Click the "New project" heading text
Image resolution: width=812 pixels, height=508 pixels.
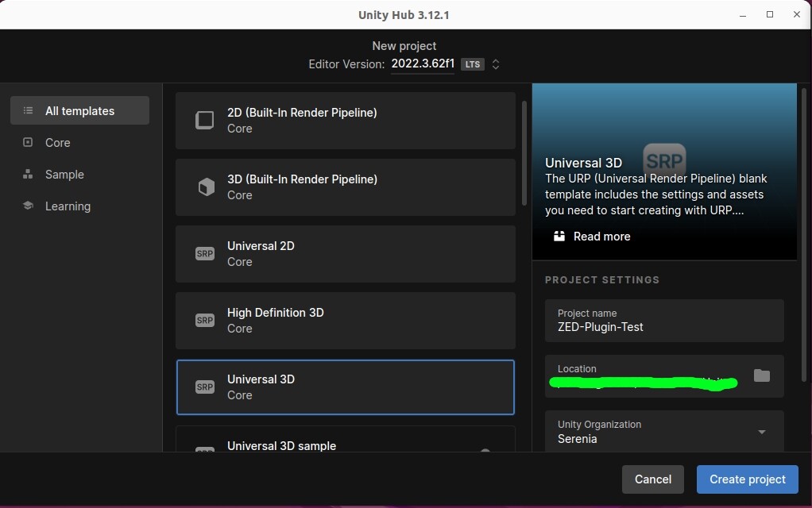404,46
